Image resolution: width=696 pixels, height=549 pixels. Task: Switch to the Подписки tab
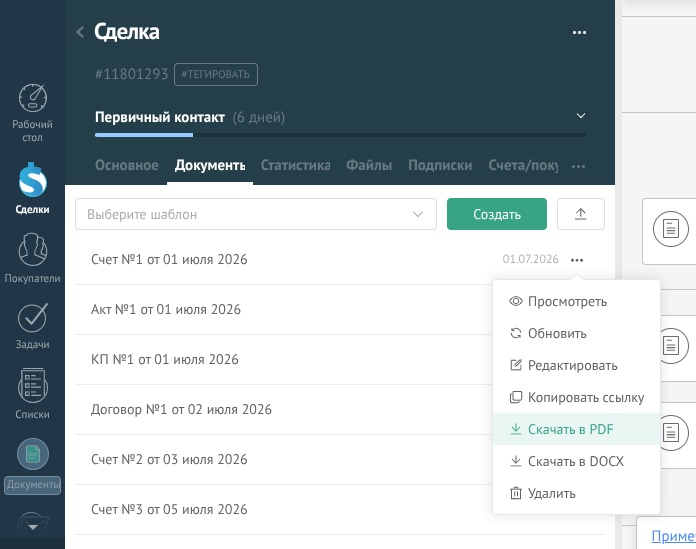click(440, 165)
